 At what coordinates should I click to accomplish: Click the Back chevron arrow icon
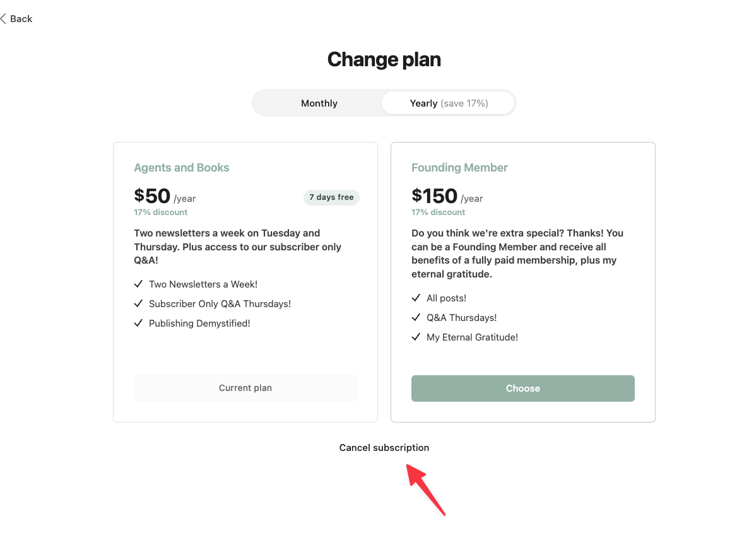pos(3,19)
